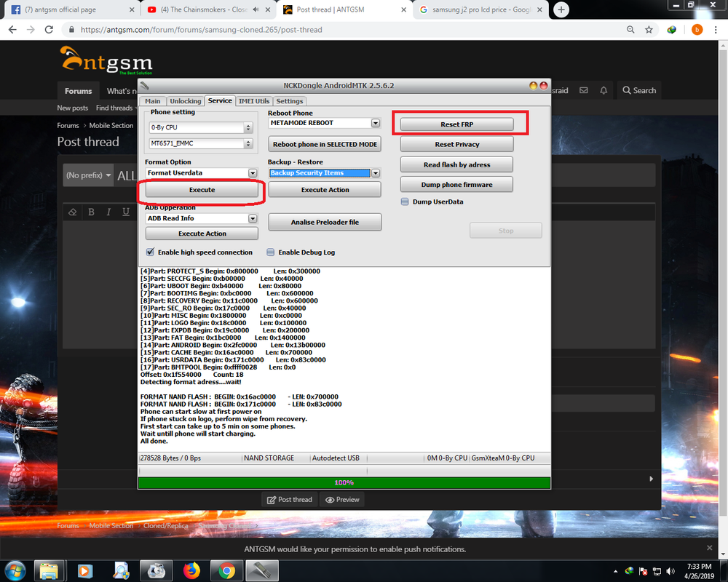The width and height of the screenshot is (728, 582).
Task: Switch to the Service tab
Action: coord(220,100)
